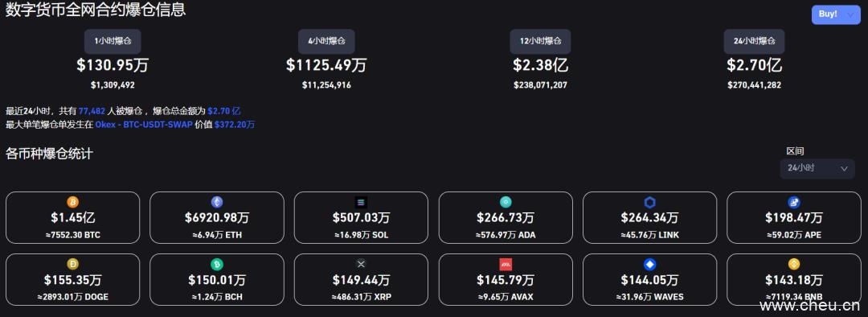Switch to the 24小时爆仓 tab

(x=754, y=41)
